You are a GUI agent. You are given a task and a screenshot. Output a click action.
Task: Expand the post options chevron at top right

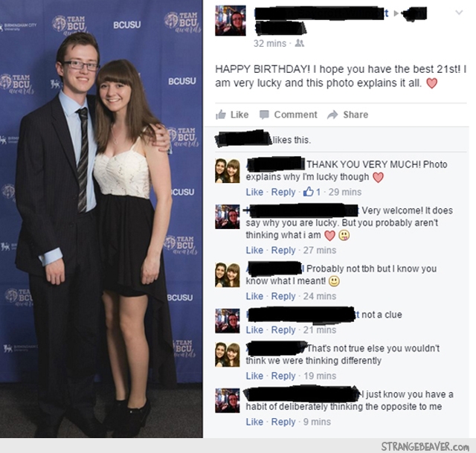point(459,13)
